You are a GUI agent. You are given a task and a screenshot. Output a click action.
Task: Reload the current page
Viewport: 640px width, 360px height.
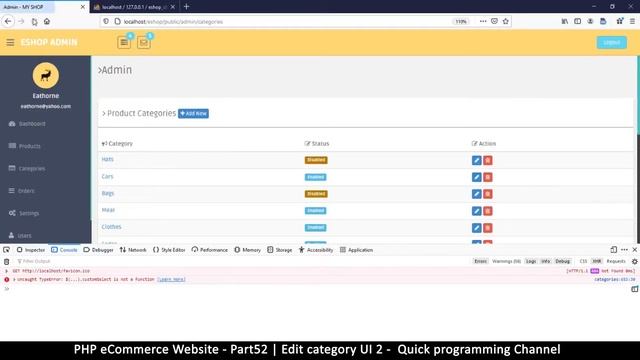[x=34, y=21]
